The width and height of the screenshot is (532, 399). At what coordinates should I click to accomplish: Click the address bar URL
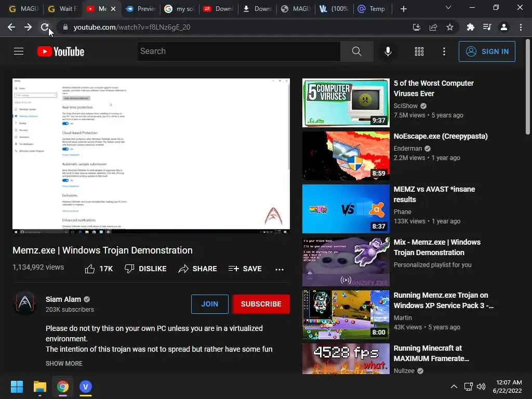[131, 27]
